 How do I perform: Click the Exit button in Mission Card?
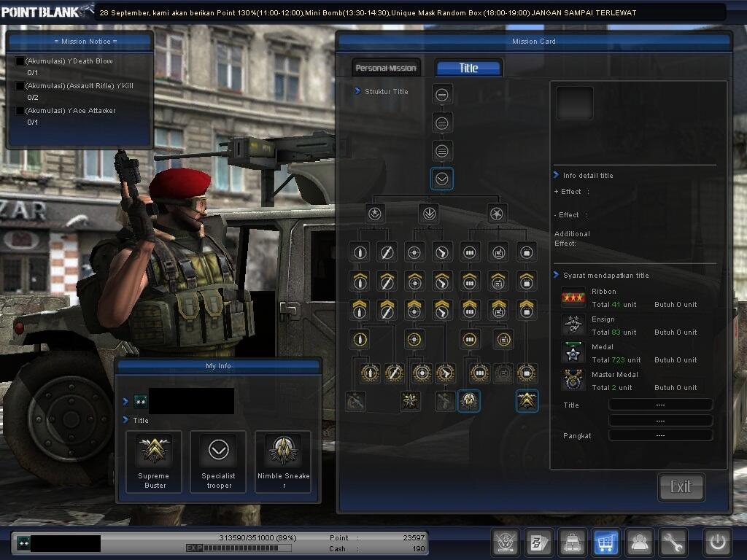[681, 486]
